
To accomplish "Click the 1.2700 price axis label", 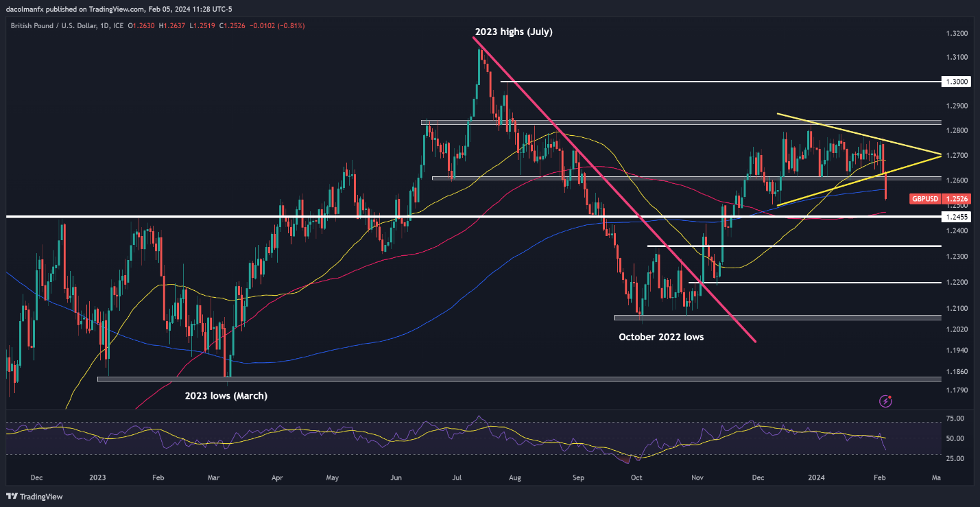I will click(958, 156).
